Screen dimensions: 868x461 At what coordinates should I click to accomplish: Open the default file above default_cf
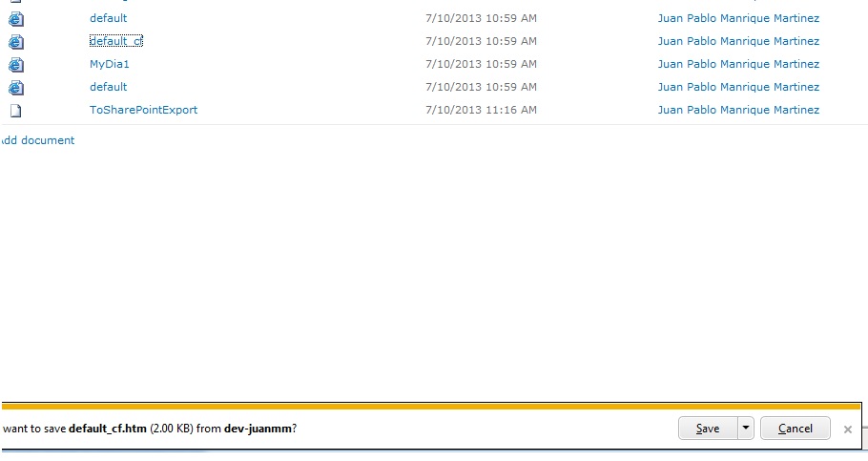[x=108, y=18]
